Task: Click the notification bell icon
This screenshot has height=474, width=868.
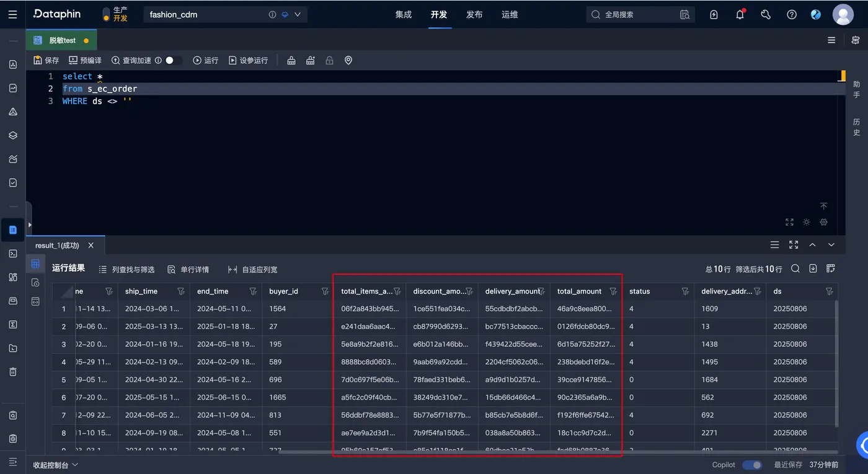Action: [740, 14]
